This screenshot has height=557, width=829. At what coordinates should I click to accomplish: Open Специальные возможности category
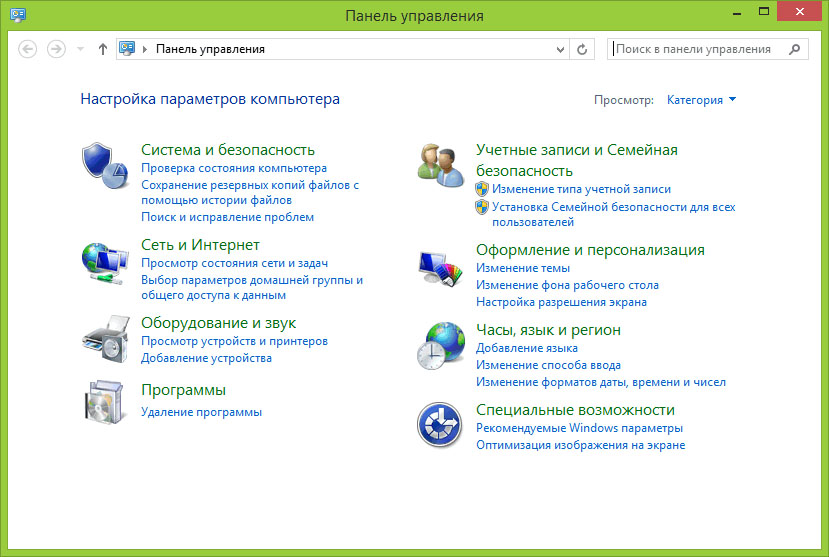575,410
